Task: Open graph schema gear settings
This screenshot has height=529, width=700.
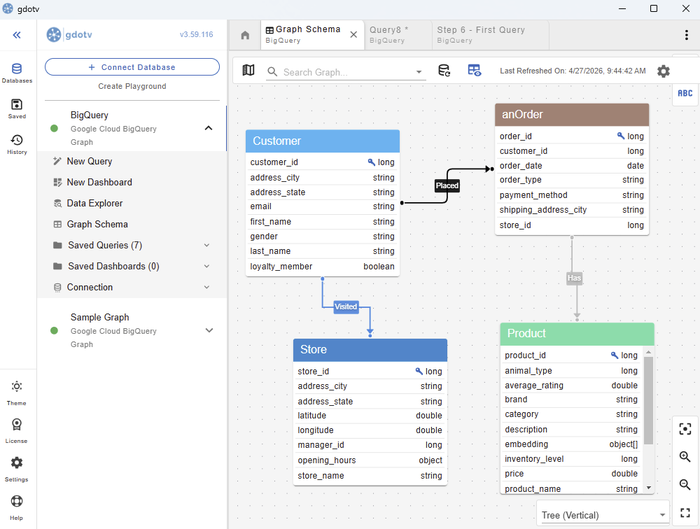Action: coord(663,71)
